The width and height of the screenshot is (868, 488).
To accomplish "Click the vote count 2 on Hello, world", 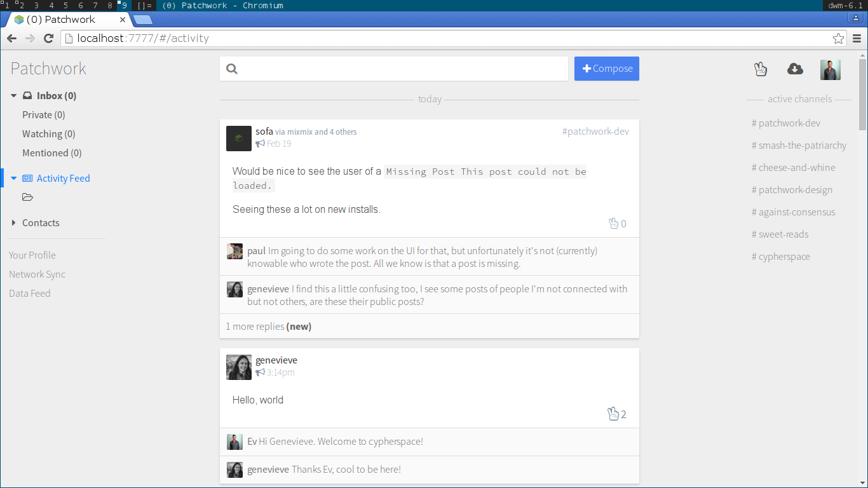I will [623, 414].
